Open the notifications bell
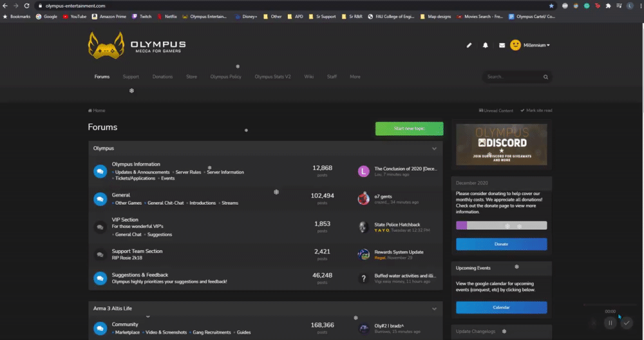The width and height of the screenshot is (644, 340). (x=486, y=45)
